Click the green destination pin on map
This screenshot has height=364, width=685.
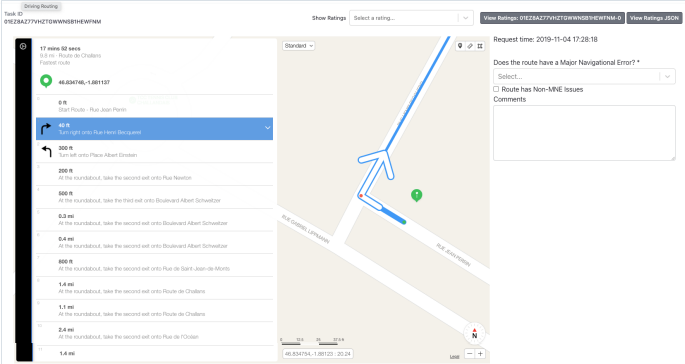pos(417,195)
